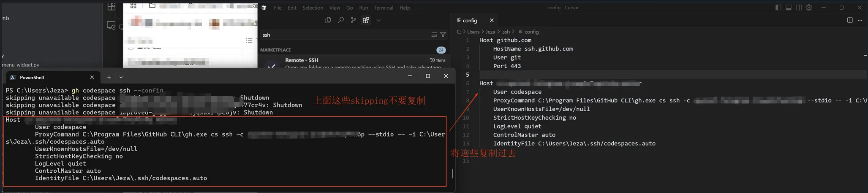This screenshot has height=193, width=868.
Task: Open the Terminal menu
Action: click(384, 8)
